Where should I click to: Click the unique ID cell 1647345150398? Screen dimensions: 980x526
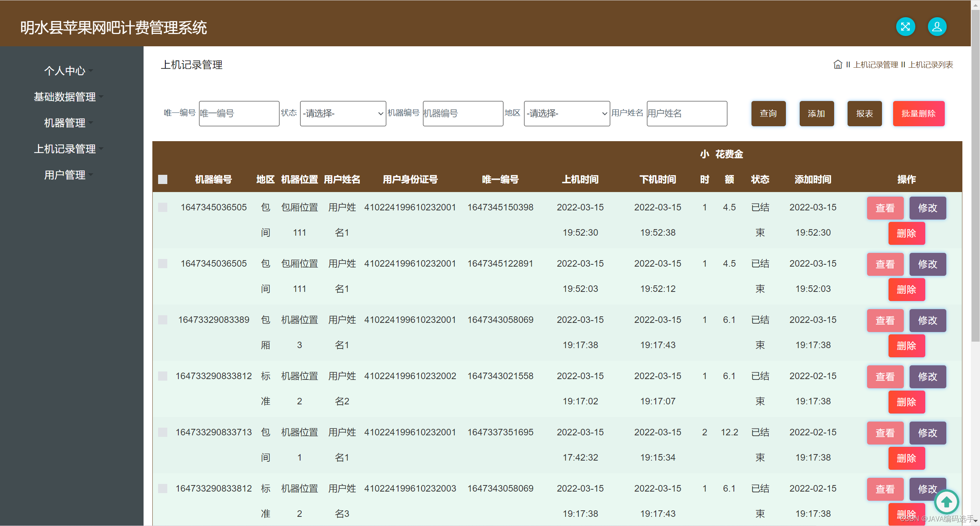coord(500,207)
